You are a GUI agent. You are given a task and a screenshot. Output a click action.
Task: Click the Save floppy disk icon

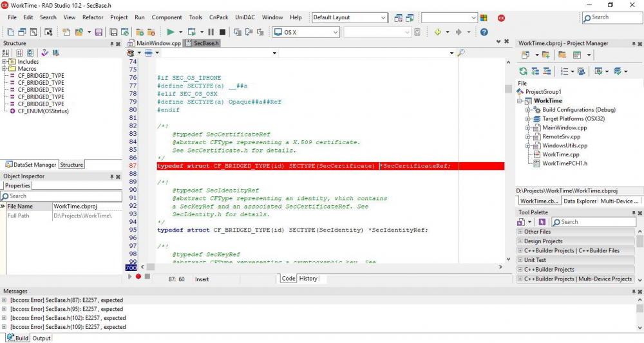99,32
